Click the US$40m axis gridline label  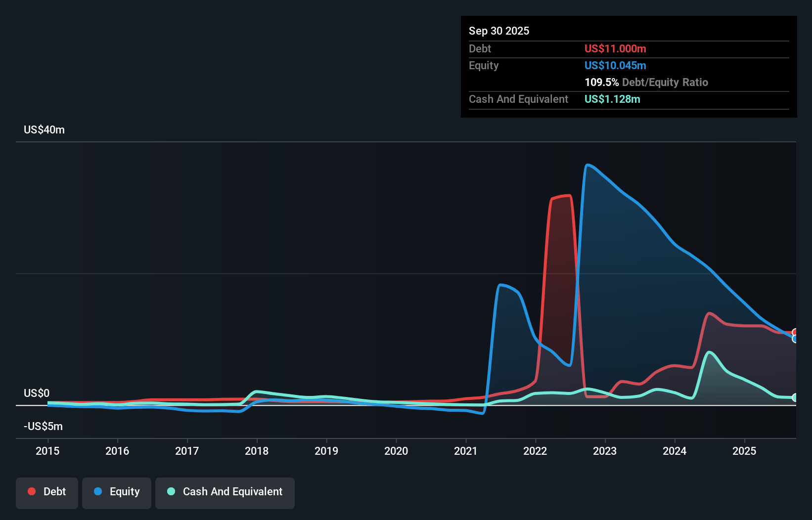tap(44, 130)
